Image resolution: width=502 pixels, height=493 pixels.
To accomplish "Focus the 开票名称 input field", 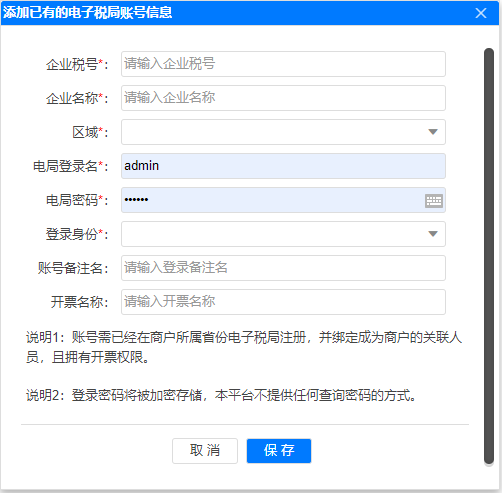I will pyautogui.click(x=283, y=302).
